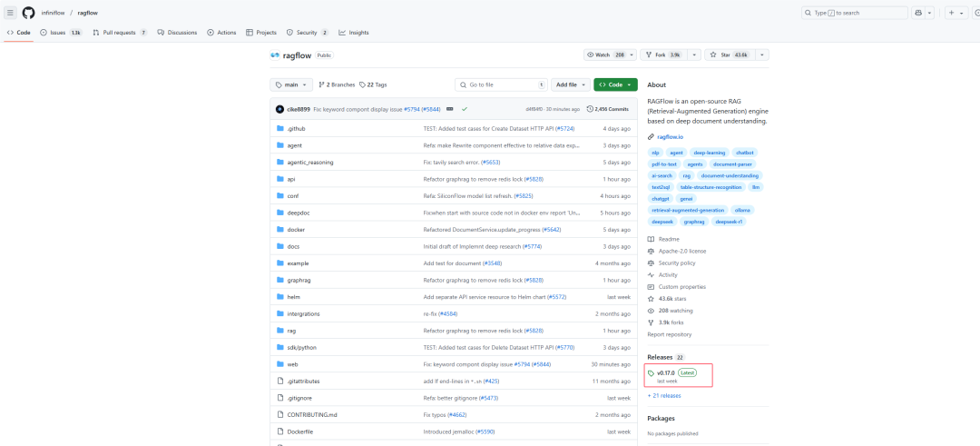Expand the Copilot dropdown arrow

pyautogui.click(x=930, y=13)
